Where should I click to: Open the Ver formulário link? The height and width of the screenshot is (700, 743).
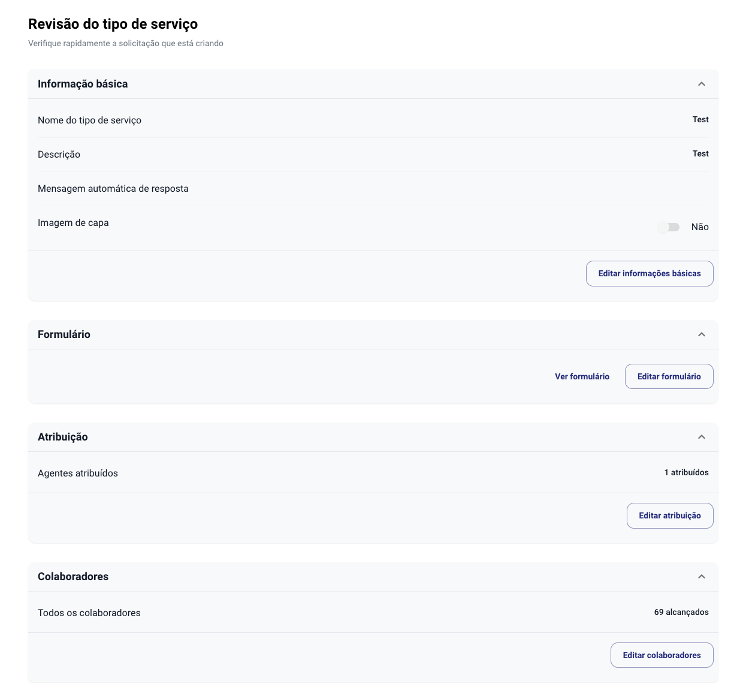coord(582,376)
